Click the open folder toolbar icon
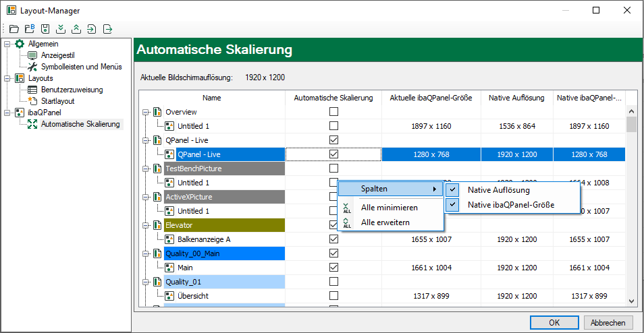 (x=14, y=29)
